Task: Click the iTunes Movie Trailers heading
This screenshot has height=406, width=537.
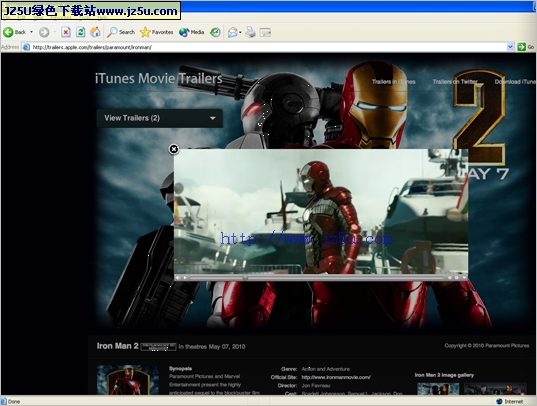Action: pyautogui.click(x=159, y=78)
